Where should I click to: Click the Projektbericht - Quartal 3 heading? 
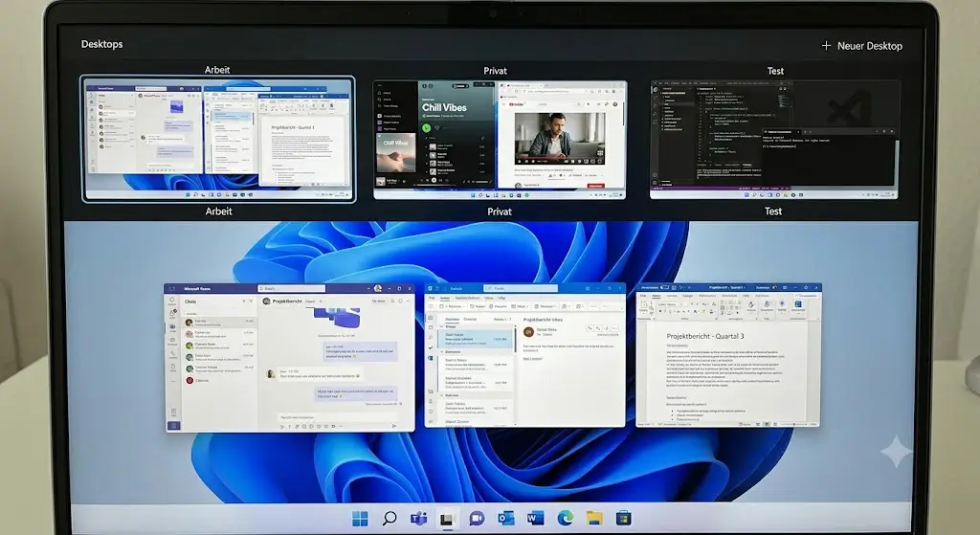pos(705,336)
